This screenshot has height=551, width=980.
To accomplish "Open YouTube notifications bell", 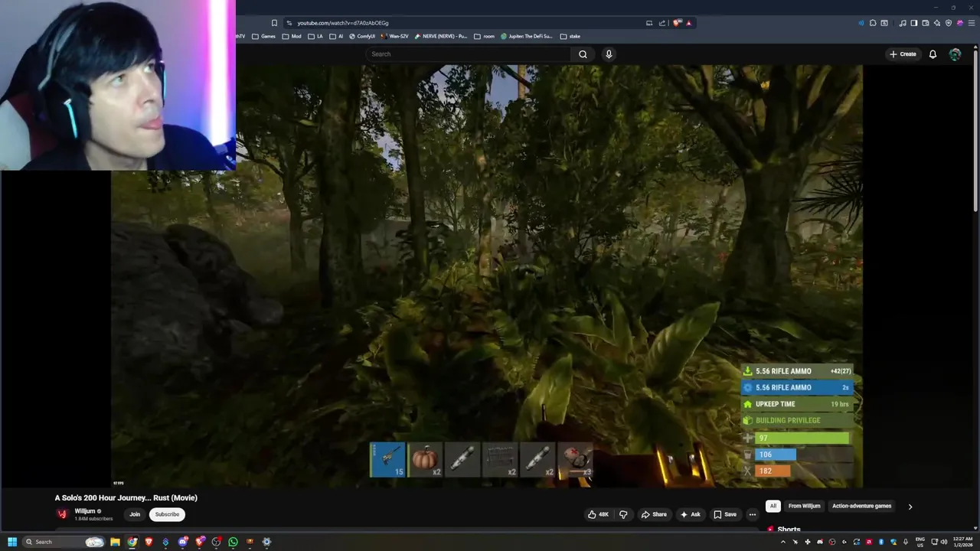I will click(x=933, y=54).
